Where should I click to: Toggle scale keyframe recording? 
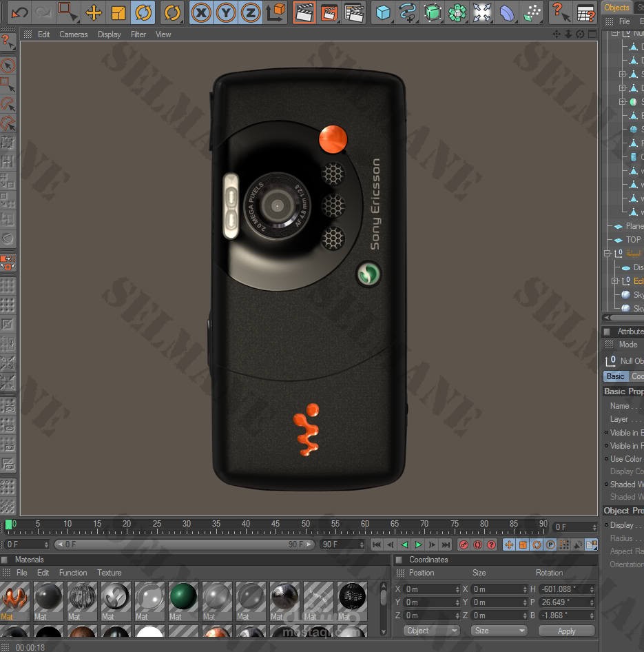[x=523, y=544]
